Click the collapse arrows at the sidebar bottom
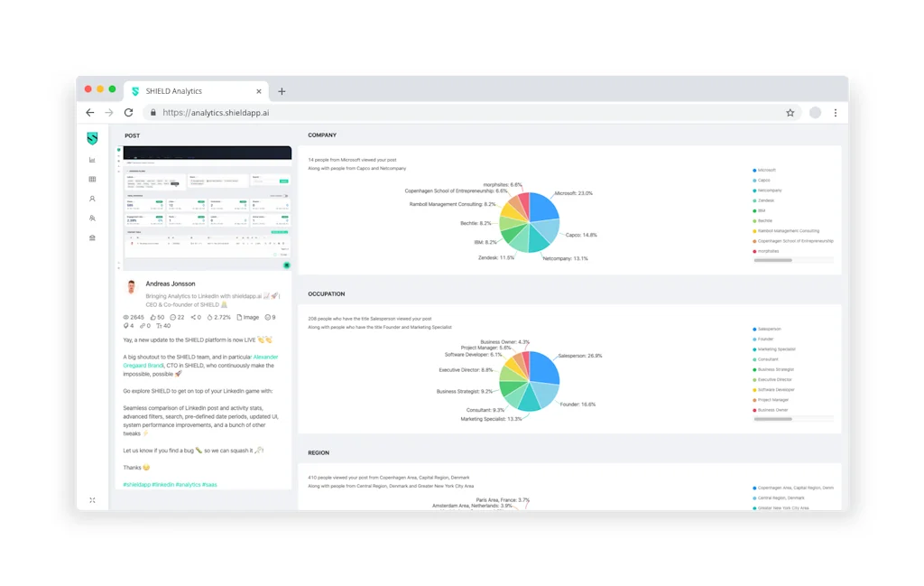 92,498
